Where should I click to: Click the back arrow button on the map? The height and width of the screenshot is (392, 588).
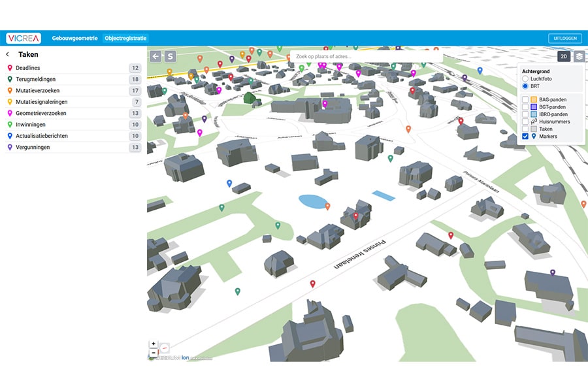tap(155, 57)
